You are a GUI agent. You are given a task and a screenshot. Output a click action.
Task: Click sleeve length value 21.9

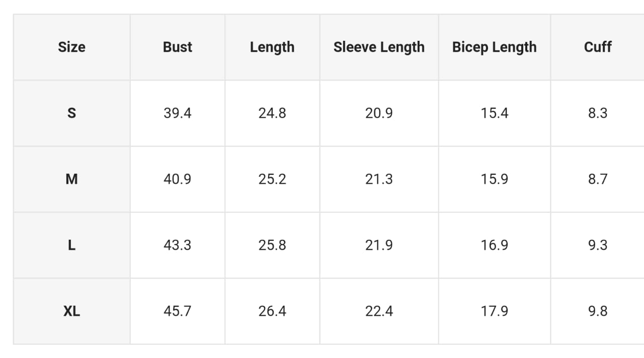pyautogui.click(x=379, y=245)
